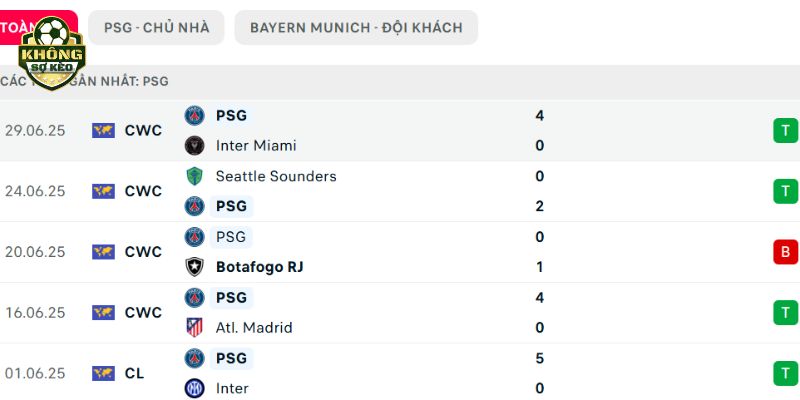This screenshot has width=800, height=400.
Task: Open the Inter Milan blue logo
Action: 194,388
